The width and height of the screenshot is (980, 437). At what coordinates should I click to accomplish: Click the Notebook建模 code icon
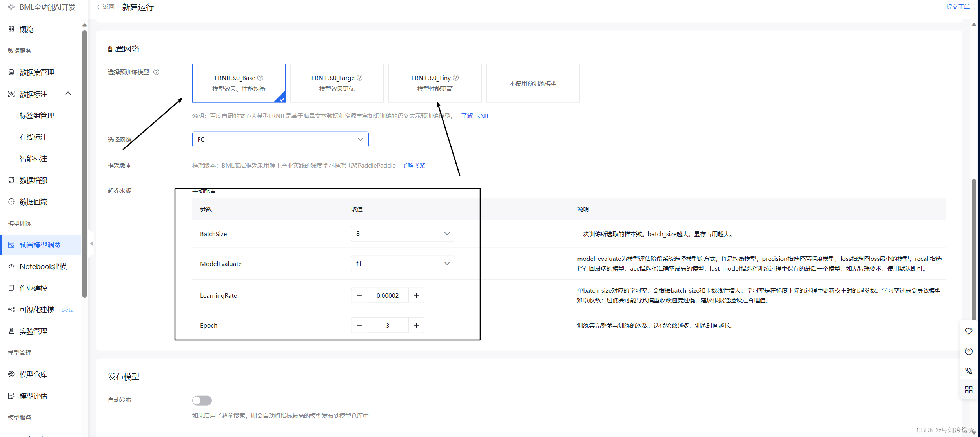(x=11, y=266)
